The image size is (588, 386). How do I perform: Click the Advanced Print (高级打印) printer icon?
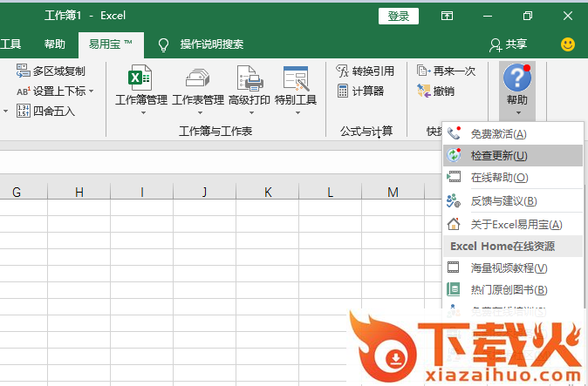coord(250,78)
